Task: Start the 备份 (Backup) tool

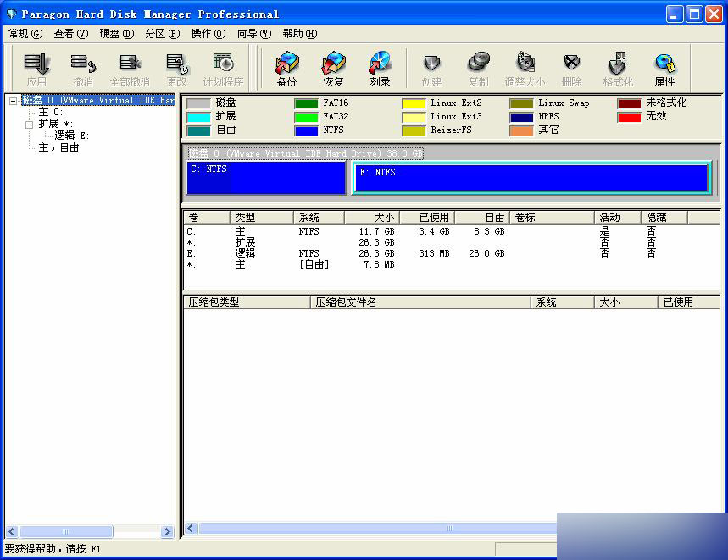Action: tap(287, 69)
